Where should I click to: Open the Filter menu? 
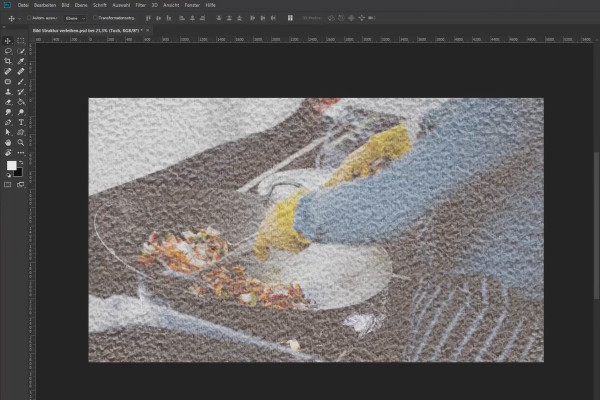(140, 5)
